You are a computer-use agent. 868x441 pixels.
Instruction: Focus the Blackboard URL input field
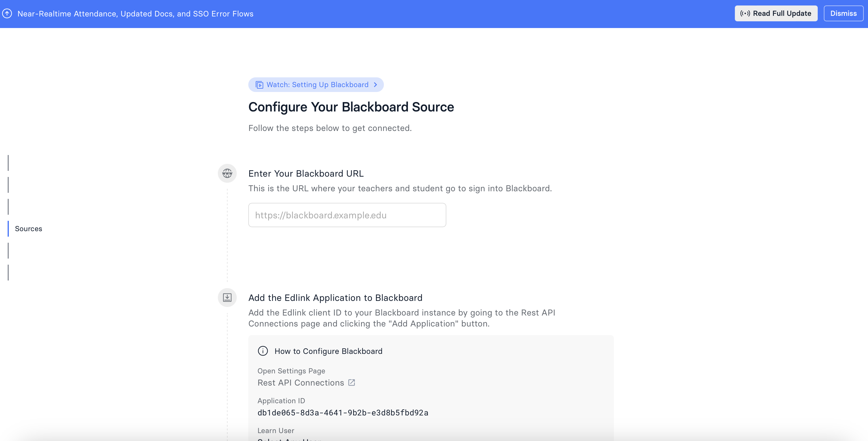click(347, 215)
